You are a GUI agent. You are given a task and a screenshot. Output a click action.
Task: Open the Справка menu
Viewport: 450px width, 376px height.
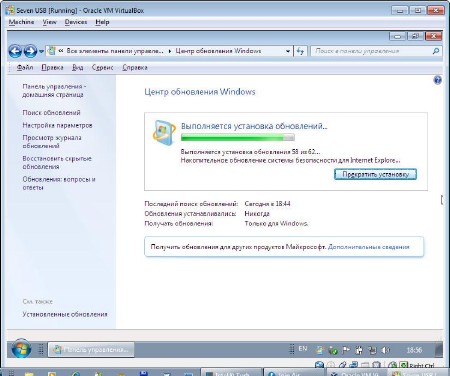pos(135,67)
